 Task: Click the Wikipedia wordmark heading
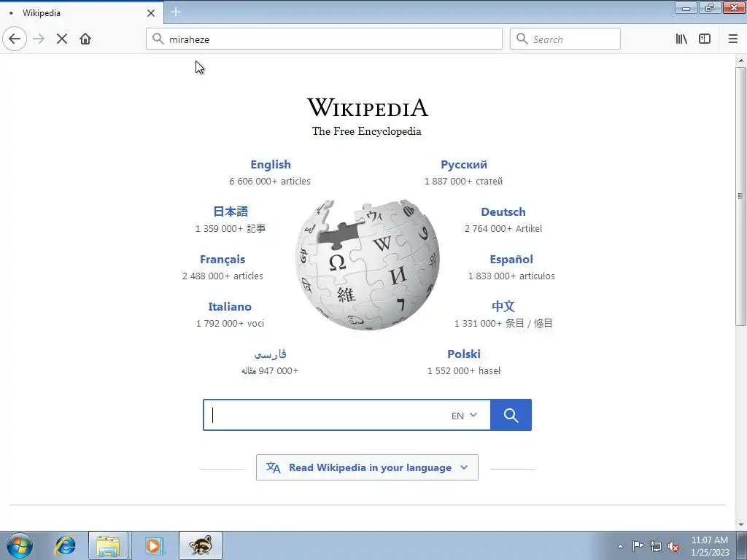tap(368, 107)
